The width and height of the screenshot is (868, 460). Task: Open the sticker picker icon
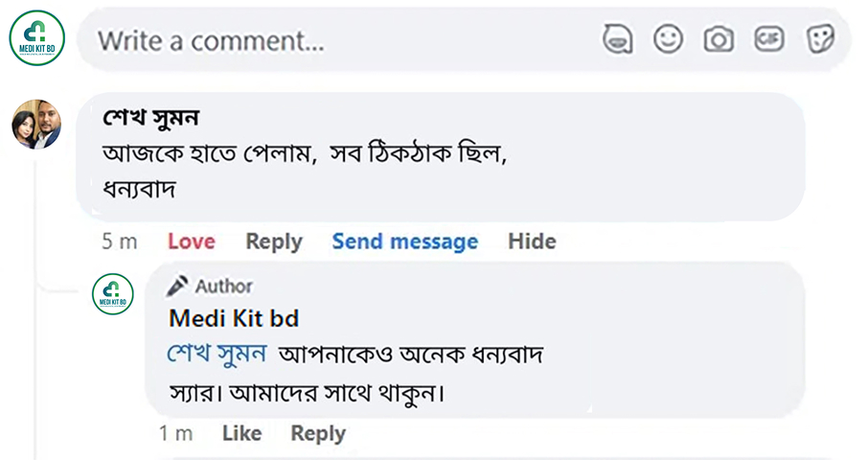coord(820,38)
